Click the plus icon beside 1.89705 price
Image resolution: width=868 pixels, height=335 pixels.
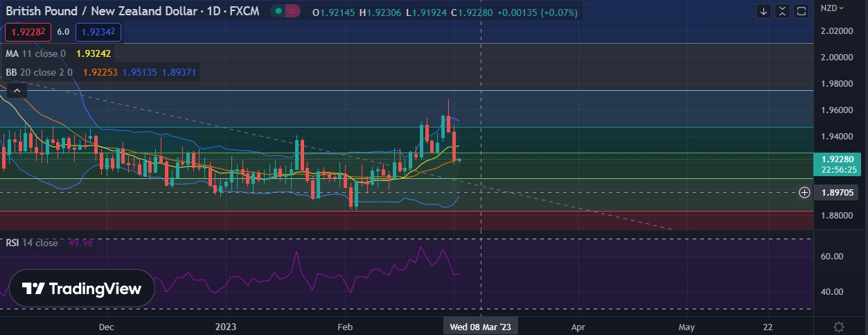tap(804, 192)
